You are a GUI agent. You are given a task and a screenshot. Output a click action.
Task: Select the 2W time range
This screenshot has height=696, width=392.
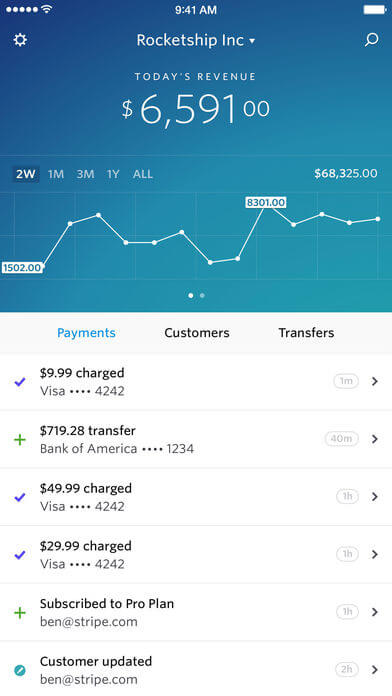[25, 174]
